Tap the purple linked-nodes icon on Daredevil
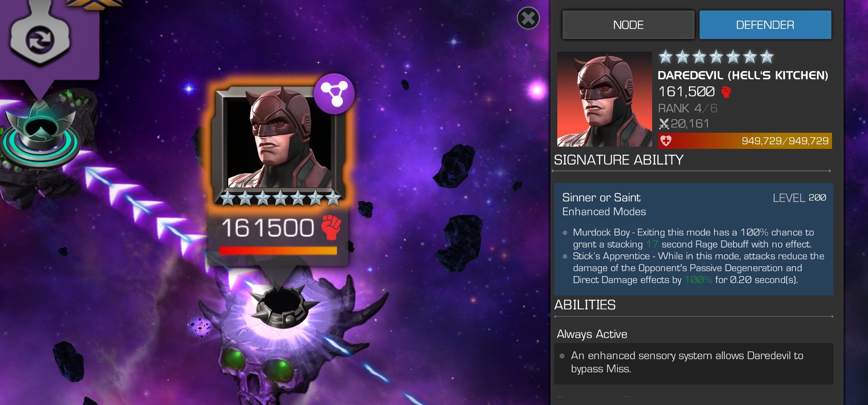 (334, 94)
